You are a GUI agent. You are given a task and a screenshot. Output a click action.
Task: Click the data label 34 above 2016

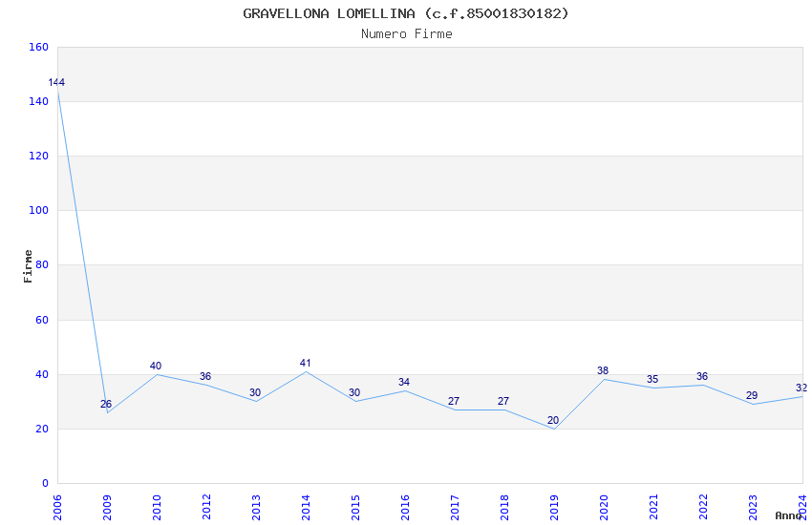click(404, 382)
